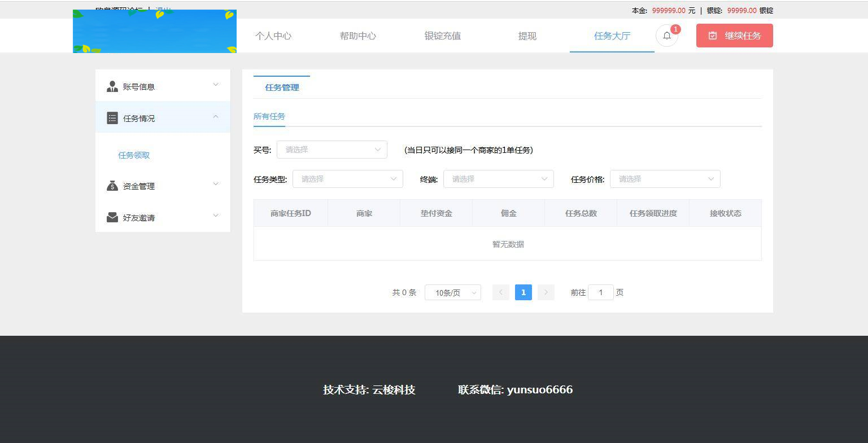Viewport: 868px width, 443px height.
Task: Open the 任务领取 link in sidebar
Action: tap(134, 155)
